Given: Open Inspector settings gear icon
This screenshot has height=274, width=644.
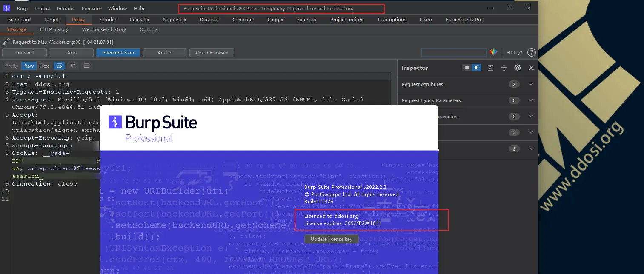Looking at the screenshot, I should pos(518,68).
